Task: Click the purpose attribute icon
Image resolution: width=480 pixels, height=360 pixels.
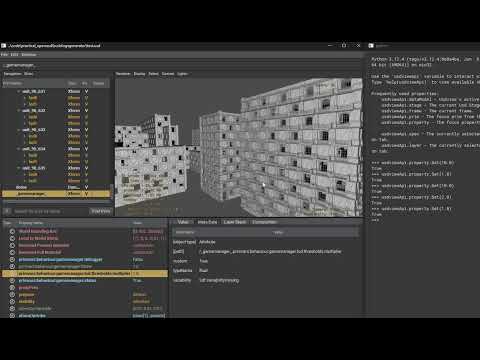Action: point(12,294)
